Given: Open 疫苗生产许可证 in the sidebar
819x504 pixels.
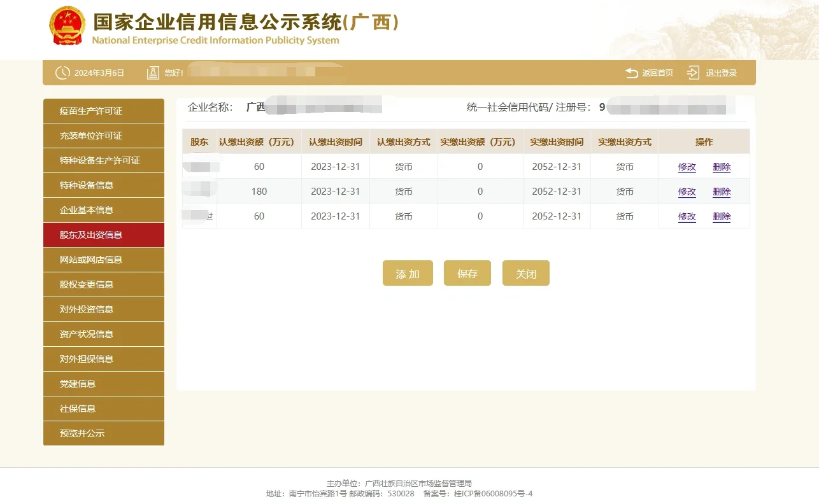Looking at the screenshot, I should 104,111.
